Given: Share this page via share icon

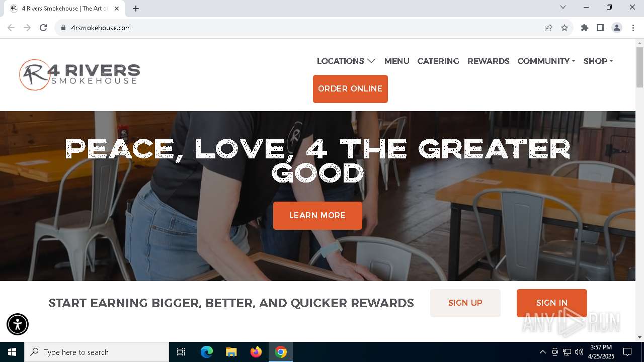Looking at the screenshot, I should point(548,28).
